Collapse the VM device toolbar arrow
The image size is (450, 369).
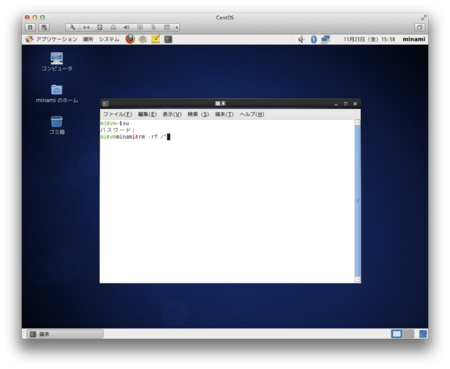(177, 27)
